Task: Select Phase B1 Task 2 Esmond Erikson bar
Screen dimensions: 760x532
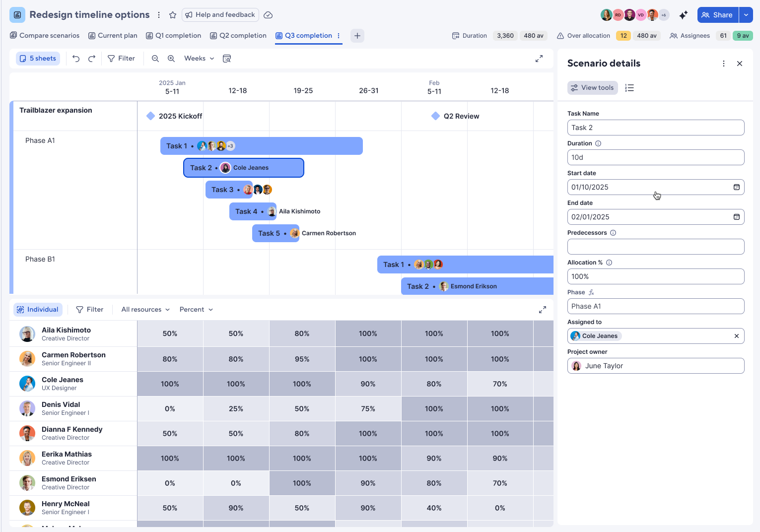Action: (x=477, y=286)
